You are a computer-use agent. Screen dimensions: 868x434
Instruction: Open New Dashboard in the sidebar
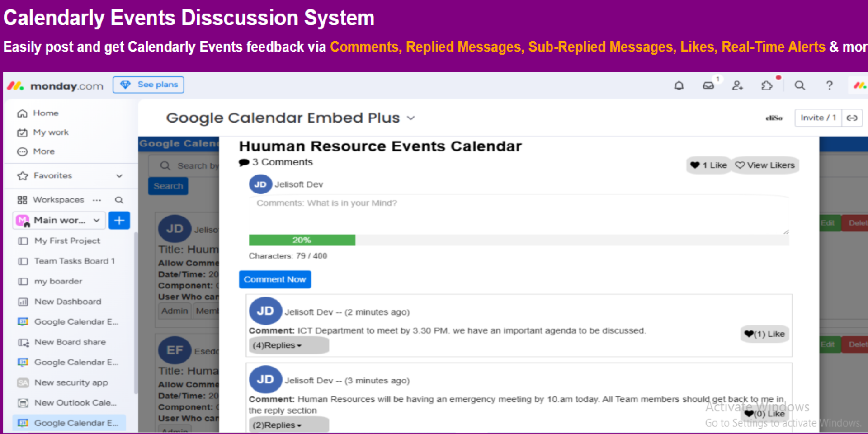[68, 302]
